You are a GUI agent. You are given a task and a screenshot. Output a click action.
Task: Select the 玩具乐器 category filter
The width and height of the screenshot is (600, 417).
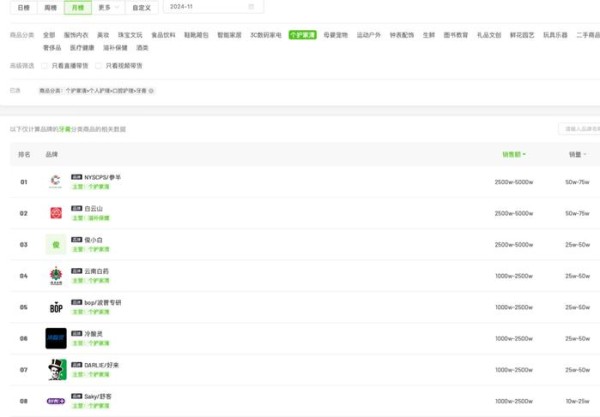click(555, 35)
